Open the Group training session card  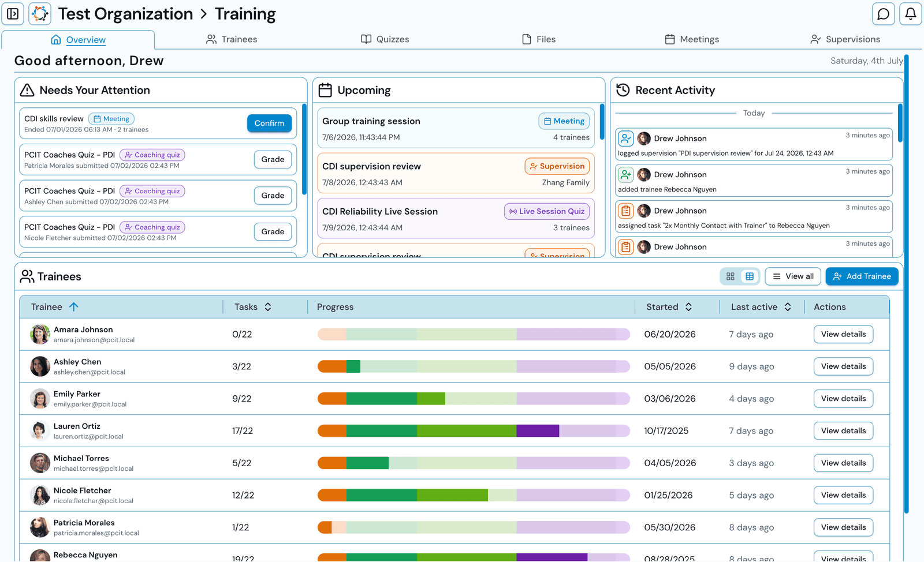tap(456, 129)
